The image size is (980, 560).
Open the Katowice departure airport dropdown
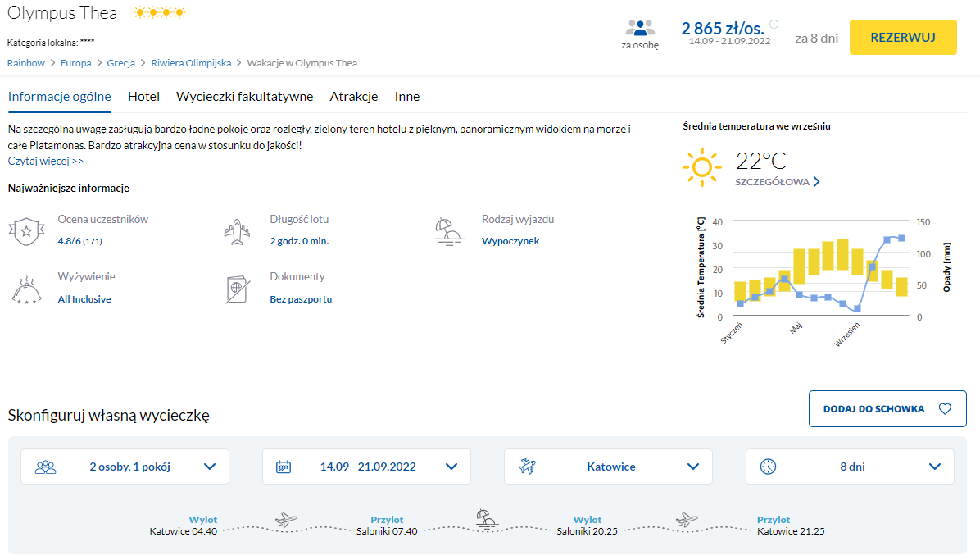pos(608,467)
